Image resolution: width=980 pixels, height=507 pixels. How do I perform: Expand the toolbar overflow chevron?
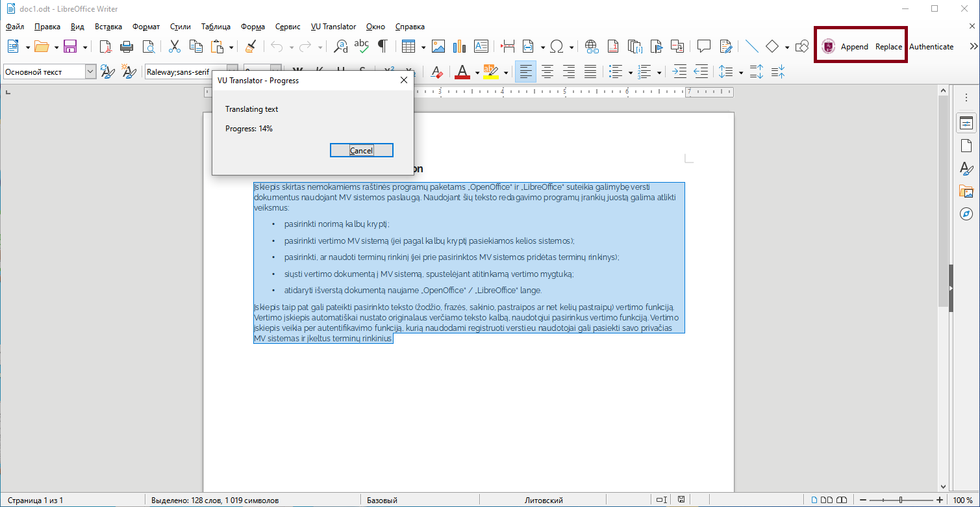(973, 46)
